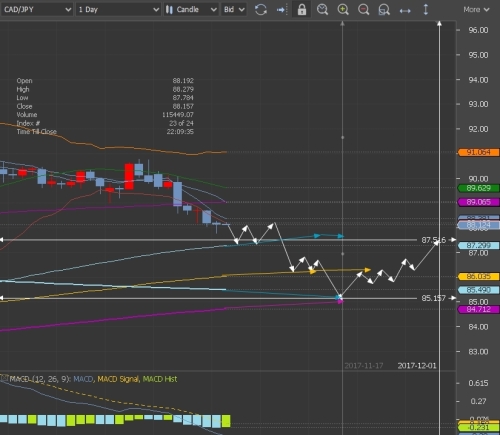500x435 pixels.
Task: Open the Candle chart type dropdown
Action: click(191, 10)
